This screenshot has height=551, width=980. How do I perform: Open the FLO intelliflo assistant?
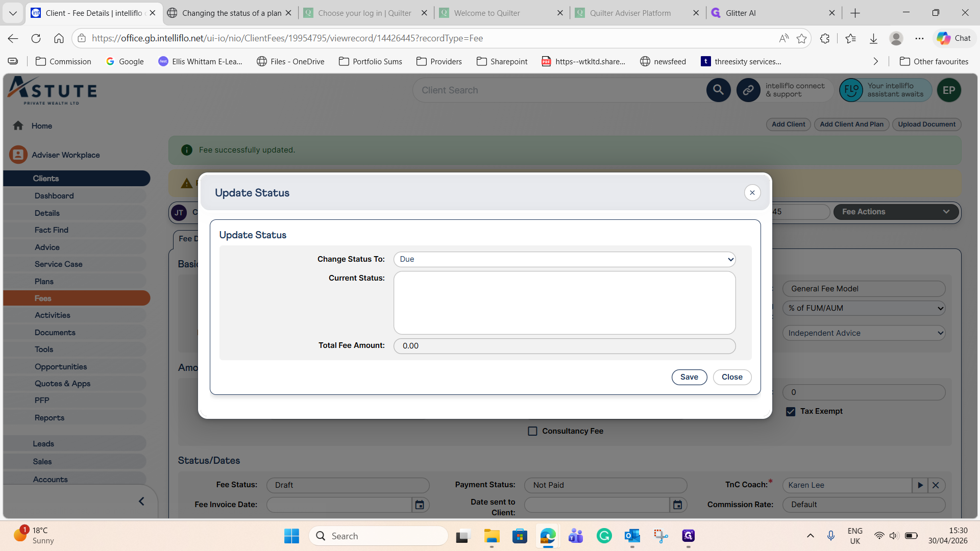coord(851,90)
